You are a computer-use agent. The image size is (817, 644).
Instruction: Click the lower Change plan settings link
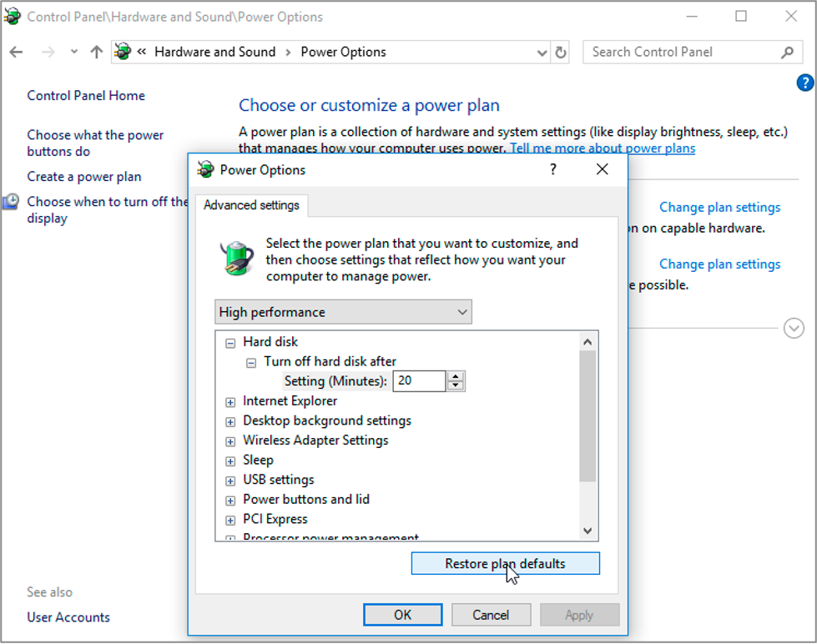pos(719,264)
